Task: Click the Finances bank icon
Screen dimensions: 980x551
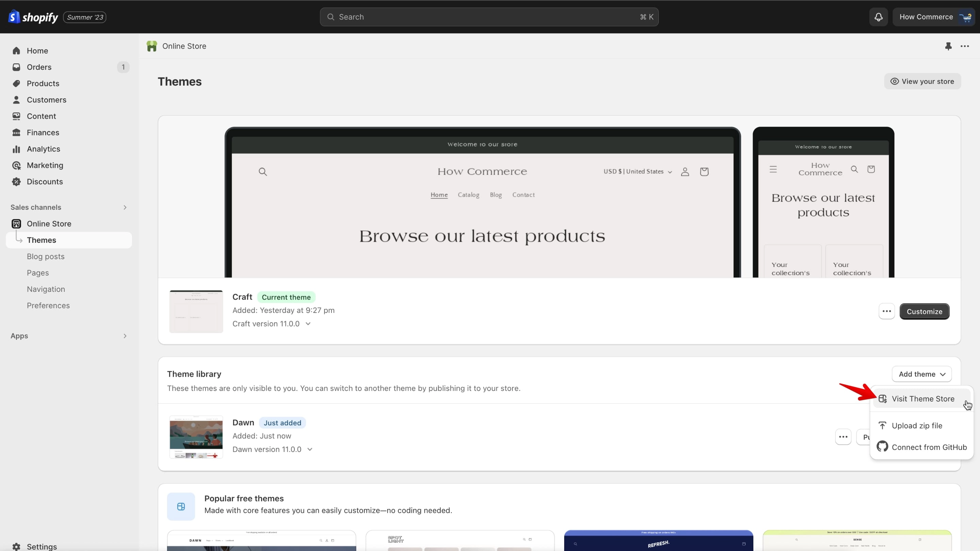Action: (x=16, y=132)
